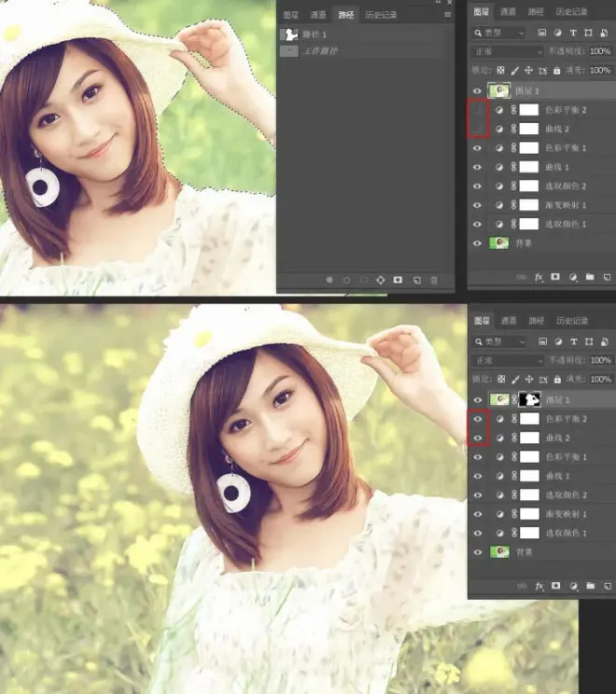Click Add mask icon in Paths panel
Viewport: 616px width, 694px height.
point(398,280)
